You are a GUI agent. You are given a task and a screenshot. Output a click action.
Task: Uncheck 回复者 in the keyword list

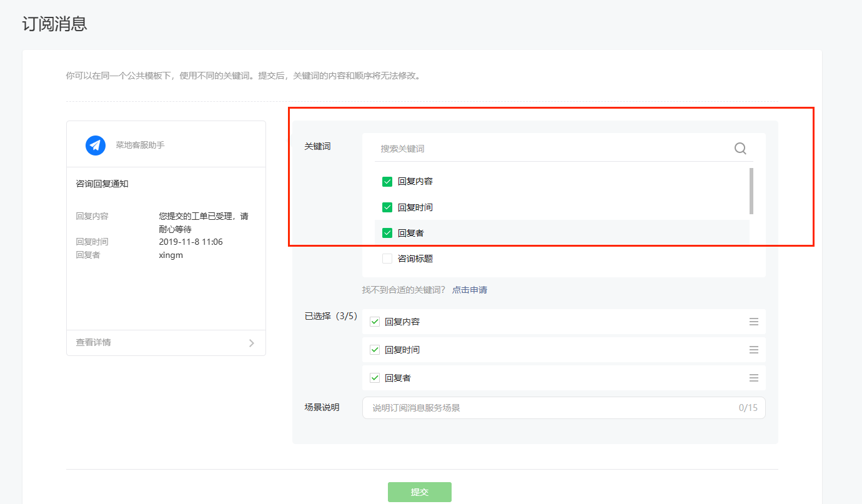coord(387,233)
